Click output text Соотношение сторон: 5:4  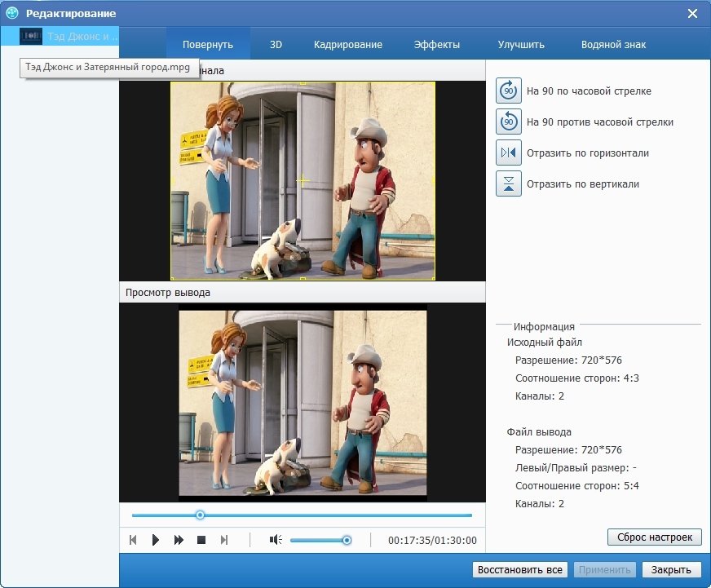click(576, 486)
